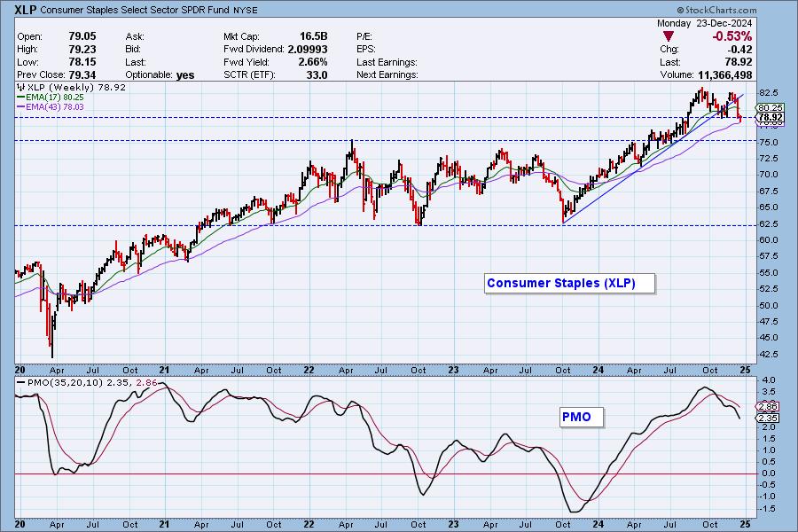Click the Mkt Cap value 16.5B
Viewport: 798px width, 532px height.
pyautogui.click(x=314, y=36)
